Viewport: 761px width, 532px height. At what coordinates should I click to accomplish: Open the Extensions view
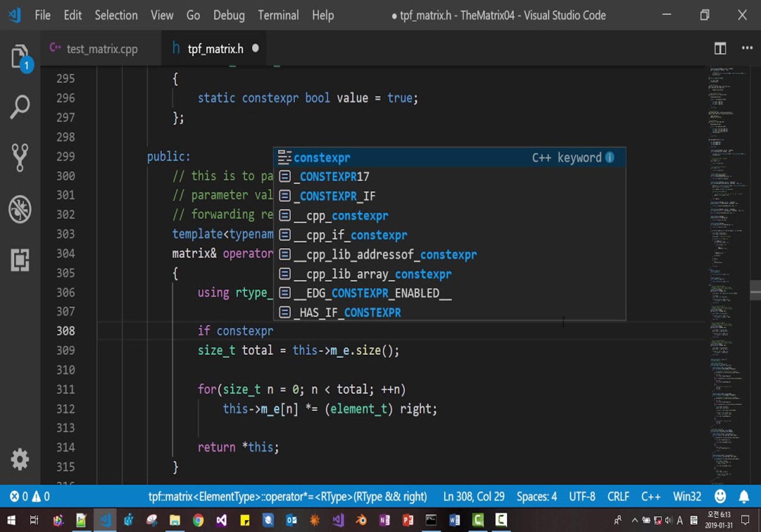click(x=20, y=260)
